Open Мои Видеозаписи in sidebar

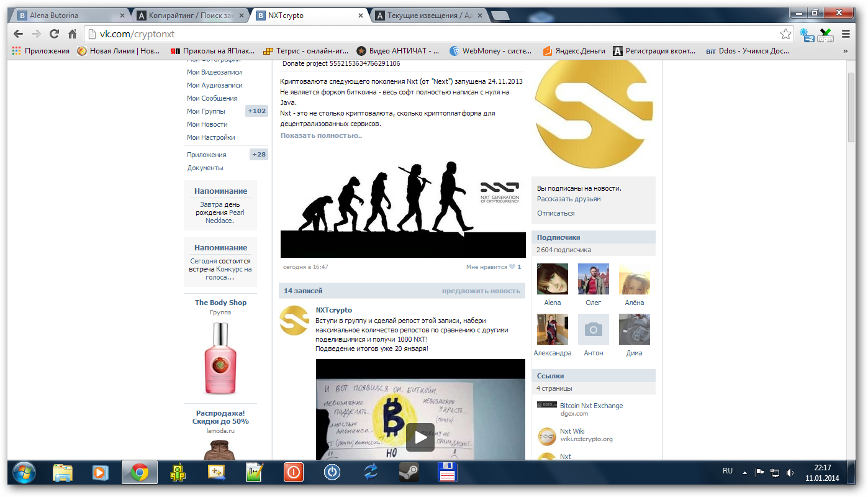click(x=215, y=72)
